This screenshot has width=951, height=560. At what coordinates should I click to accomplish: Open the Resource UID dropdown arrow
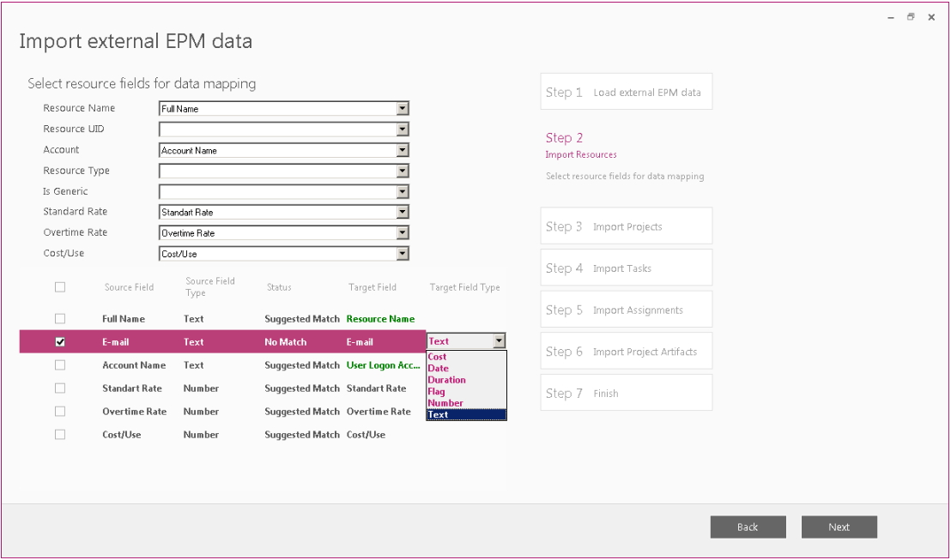click(x=403, y=129)
